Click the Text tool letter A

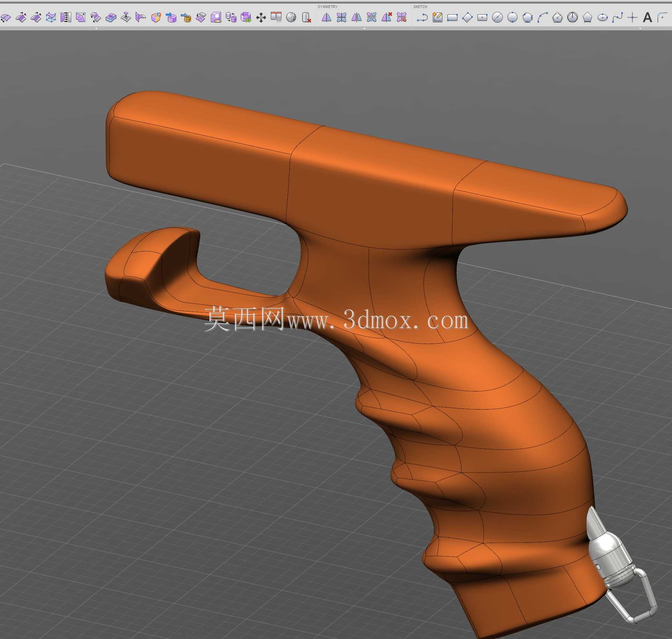tap(648, 17)
